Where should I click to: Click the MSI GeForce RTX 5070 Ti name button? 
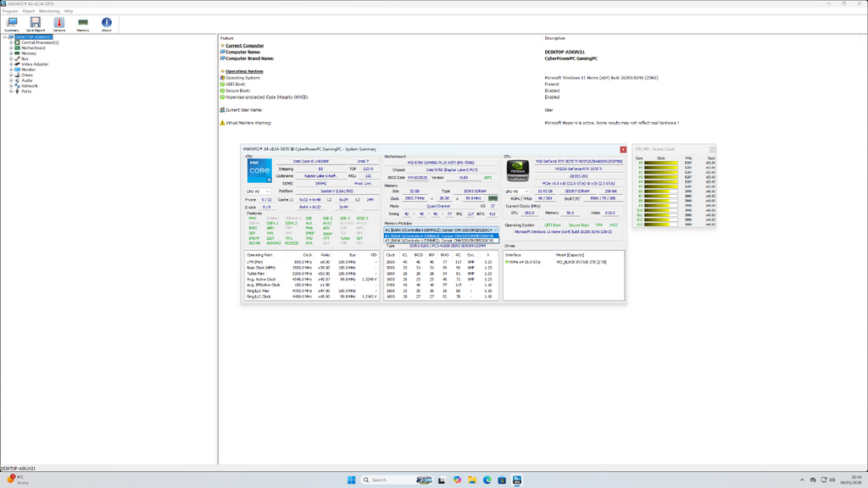tap(579, 162)
